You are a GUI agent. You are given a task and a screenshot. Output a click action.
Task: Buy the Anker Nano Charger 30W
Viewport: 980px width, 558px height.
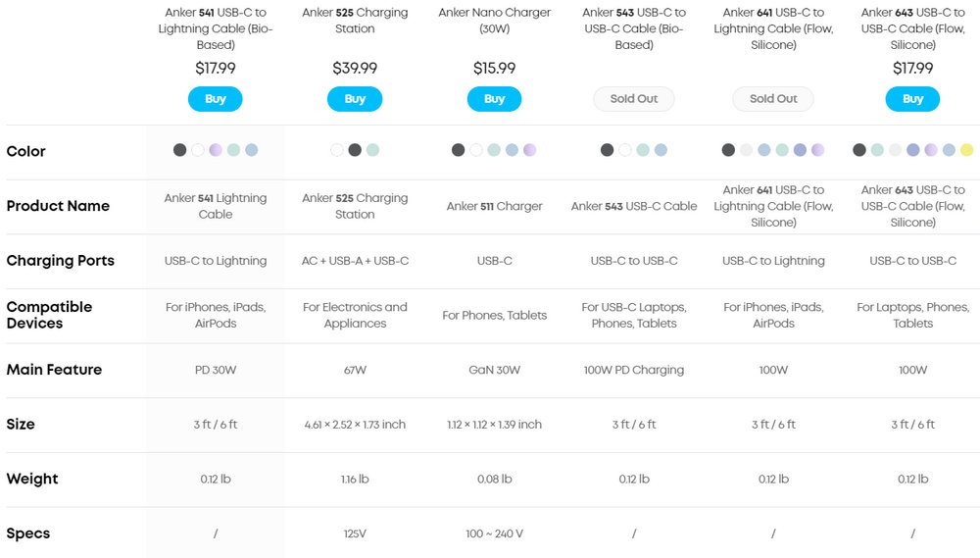tap(494, 99)
